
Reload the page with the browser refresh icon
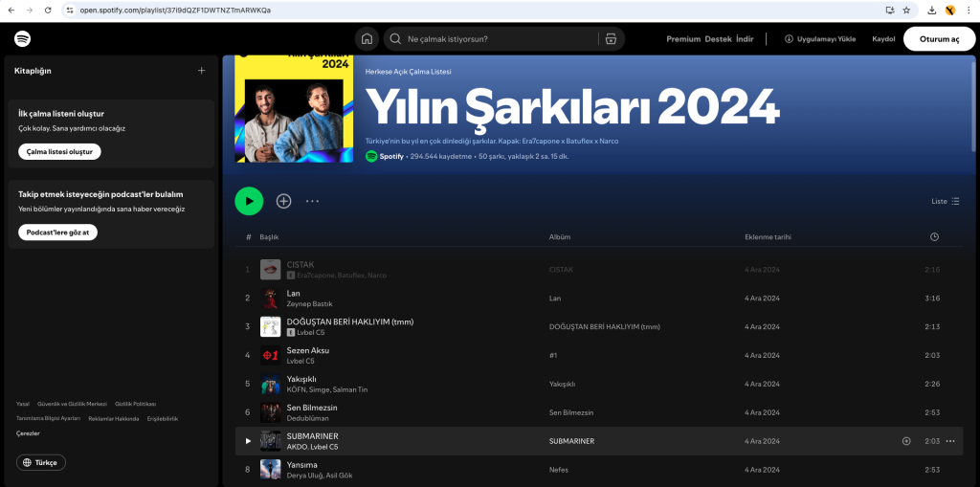(x=48, y=10)
